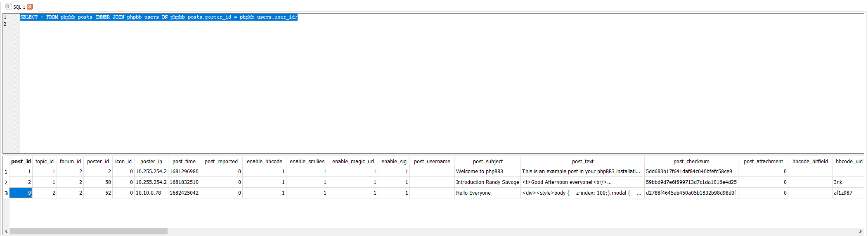The image size is (868, 236).
Task: Select result row 1 header
Action: [6, 172]
